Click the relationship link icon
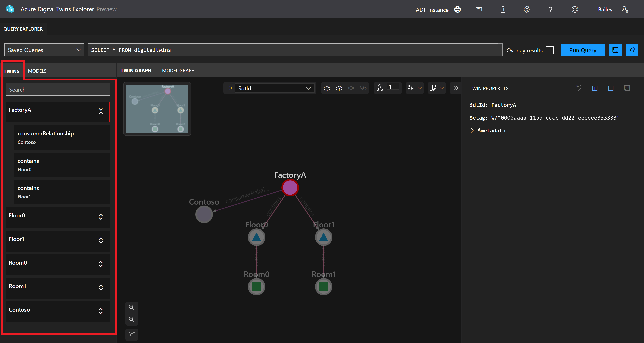This screenshot has height=343, width=644. pos(363,88)
